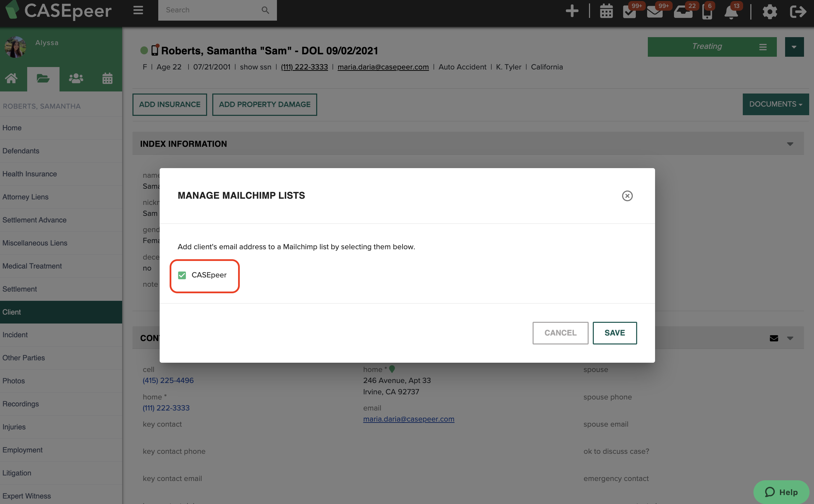The image size is (814, 504).
Task: Click the search magnifier icon
Action: [x=265, y=10]
